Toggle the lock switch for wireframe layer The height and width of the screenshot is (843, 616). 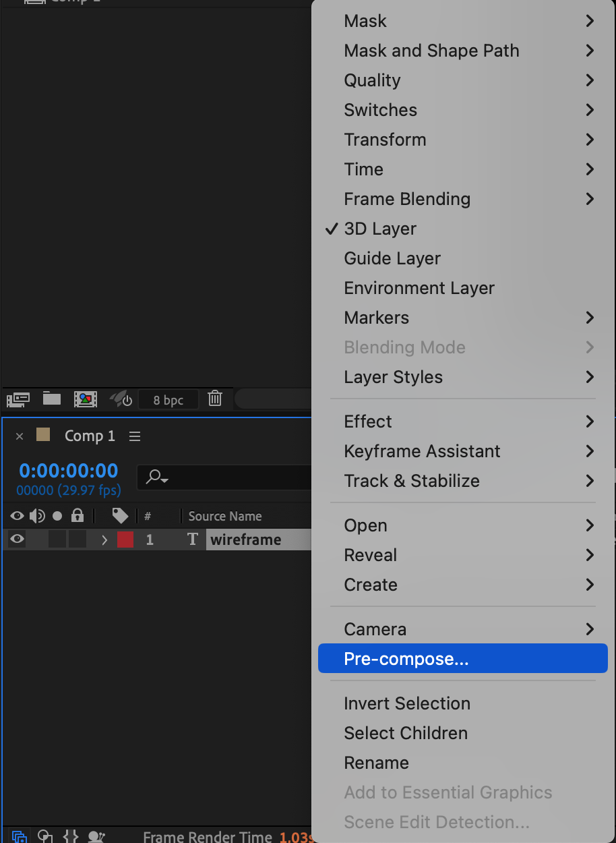78,540
